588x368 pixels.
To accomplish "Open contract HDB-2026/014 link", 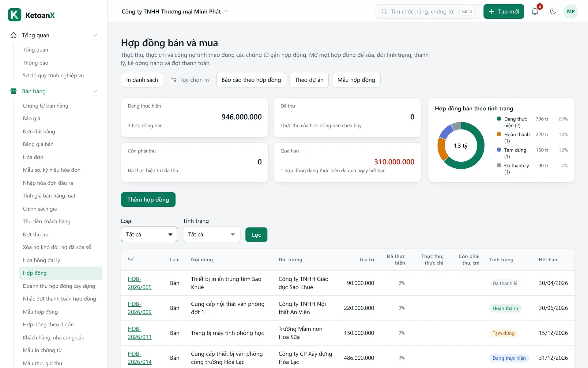I will pos(140,358).
